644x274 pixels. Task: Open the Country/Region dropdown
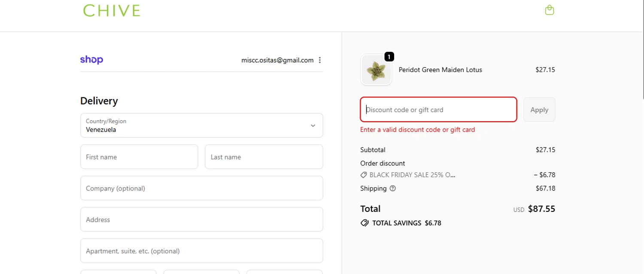coord(201,125)
